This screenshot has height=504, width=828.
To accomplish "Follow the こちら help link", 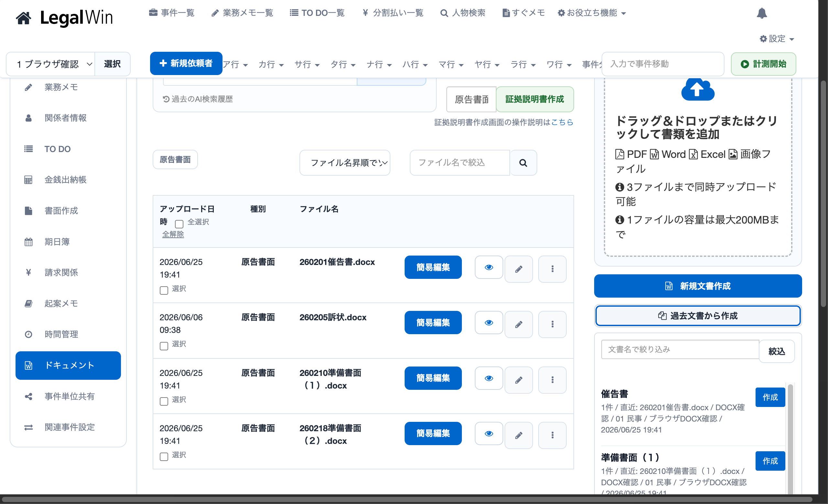I will coord(562,122).
